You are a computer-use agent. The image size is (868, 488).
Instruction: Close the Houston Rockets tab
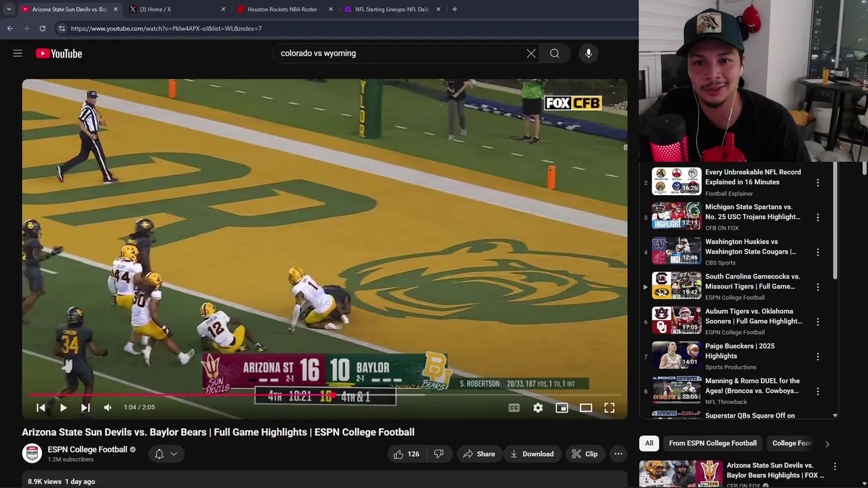331,9
